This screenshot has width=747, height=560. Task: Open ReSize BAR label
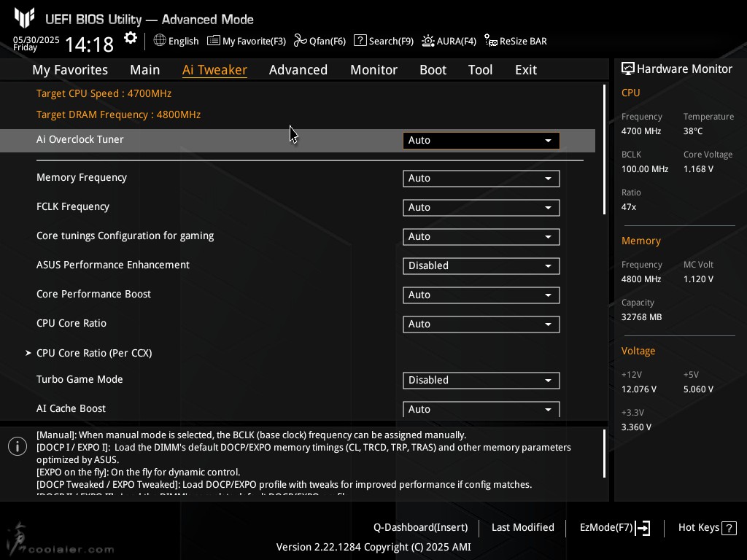point(523,42)
